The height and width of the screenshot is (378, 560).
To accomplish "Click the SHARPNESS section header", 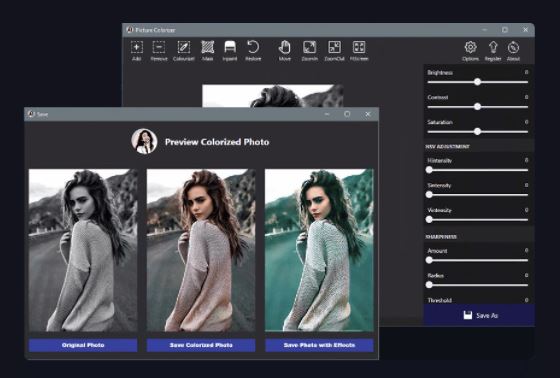I will pyautogui.click(x=441, y=237).
